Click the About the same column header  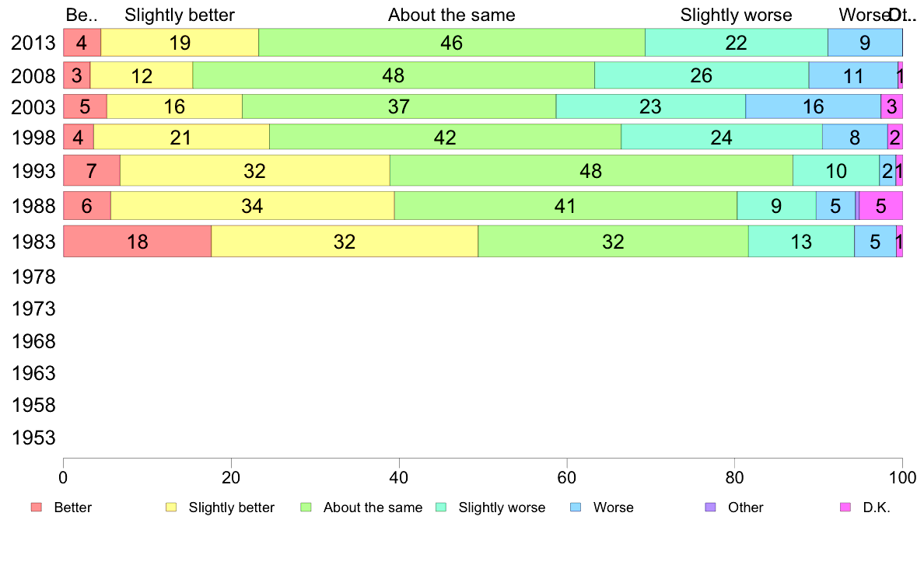(451, 15)
